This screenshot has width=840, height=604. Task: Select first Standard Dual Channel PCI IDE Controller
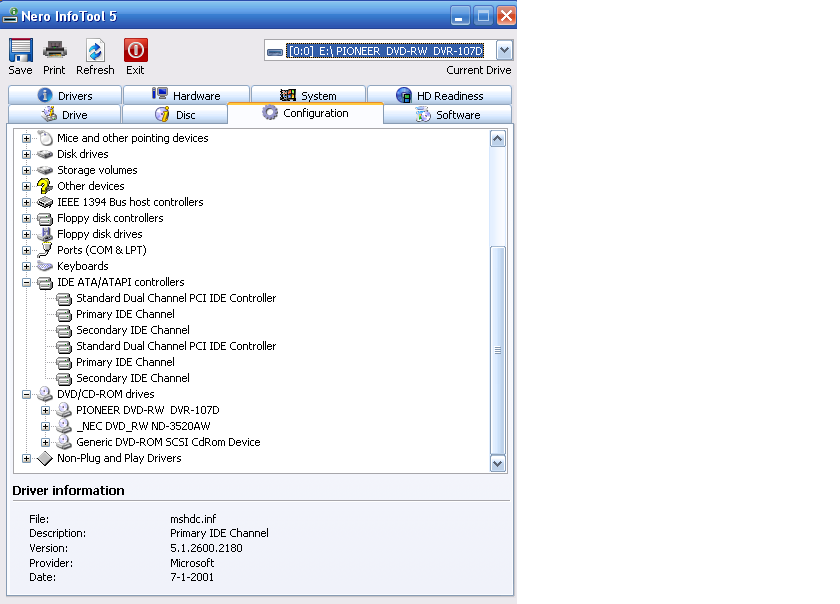176,299
